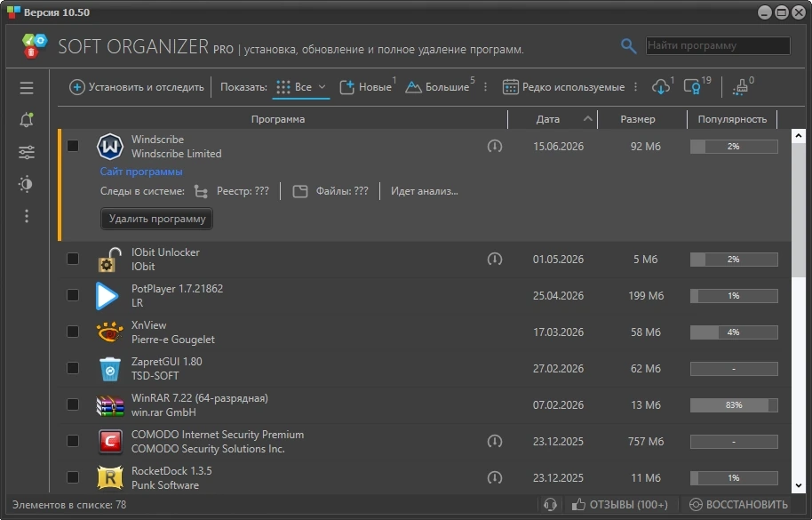Click the '07.02.2026' WinRAR date cell
This screenshot has width=812, height=520.
click(558, 405)
